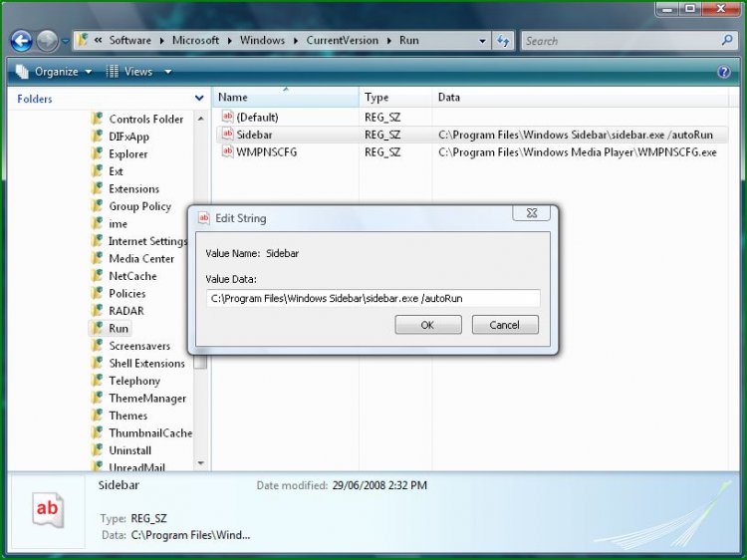The height and width of the screenshot is (560, 747).
Task: Select the Media Center folder
Action: pos(141,259)
